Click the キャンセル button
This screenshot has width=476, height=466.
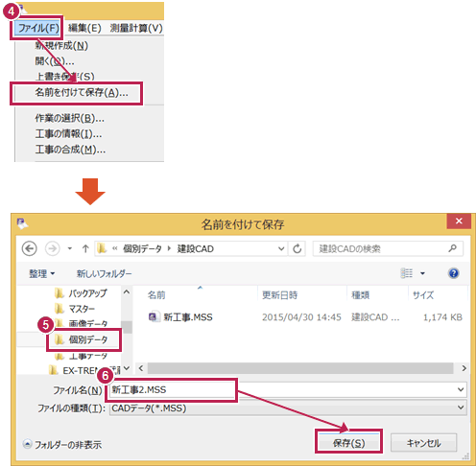coord(423,443)
